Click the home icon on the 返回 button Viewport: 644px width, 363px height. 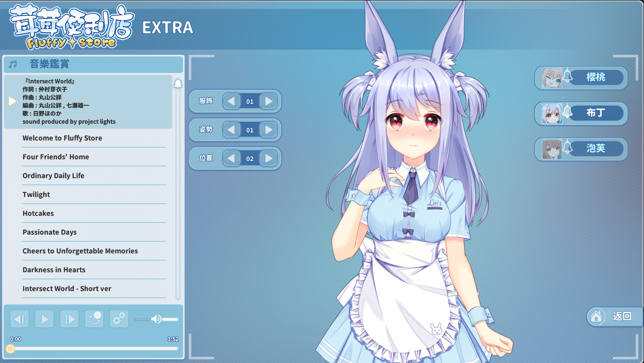(596, 317)
